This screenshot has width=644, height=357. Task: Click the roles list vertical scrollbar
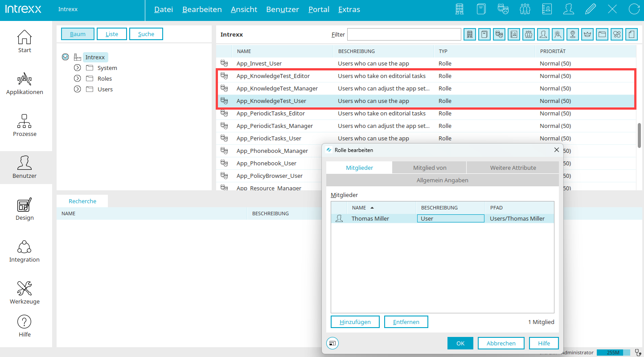pos(640,135)
